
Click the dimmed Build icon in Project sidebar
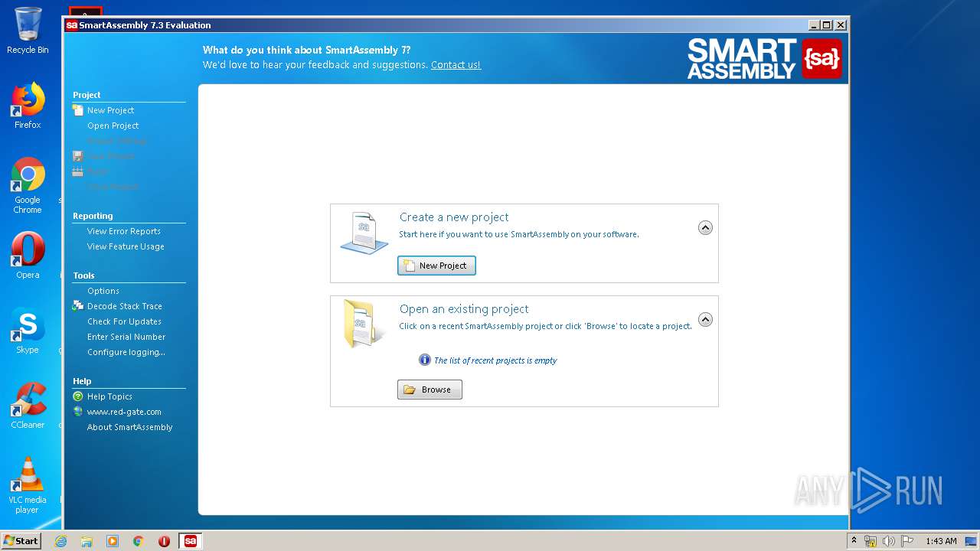(x=77, y=171)
